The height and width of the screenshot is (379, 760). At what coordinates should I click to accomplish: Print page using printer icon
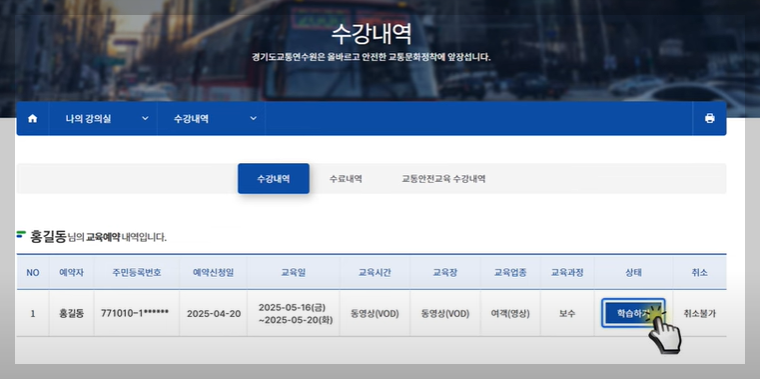(x=710, y=118)
